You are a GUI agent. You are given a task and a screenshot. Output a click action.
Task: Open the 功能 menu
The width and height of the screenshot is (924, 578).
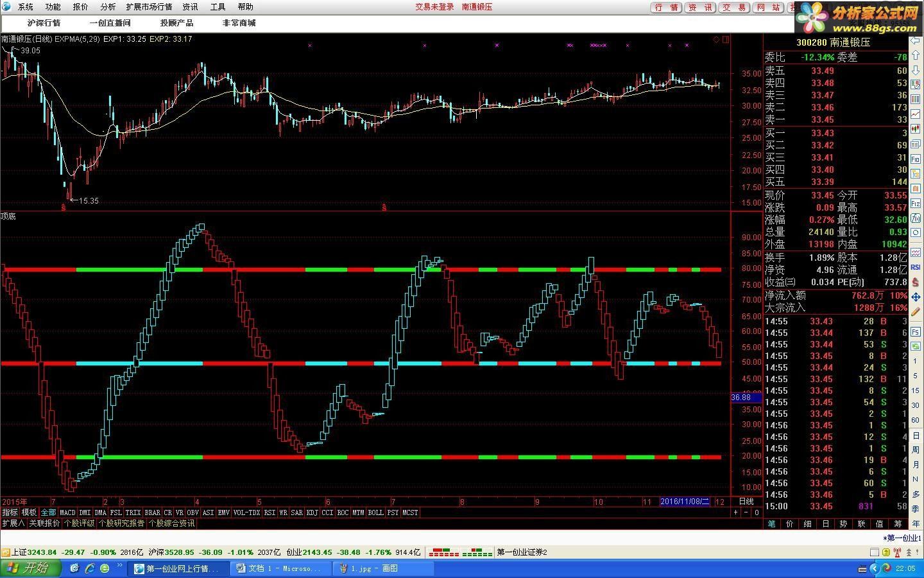[53, 7]
